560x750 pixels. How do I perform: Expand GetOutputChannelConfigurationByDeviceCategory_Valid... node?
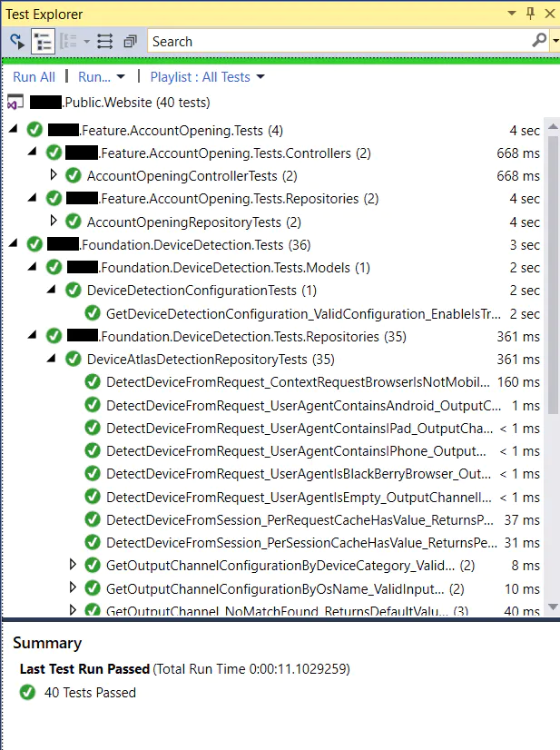pyautogui.click(x=73, y=565)
